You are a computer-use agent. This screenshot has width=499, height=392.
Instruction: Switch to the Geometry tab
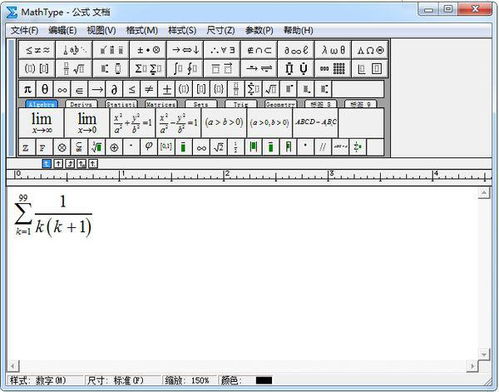click(280, 104)
